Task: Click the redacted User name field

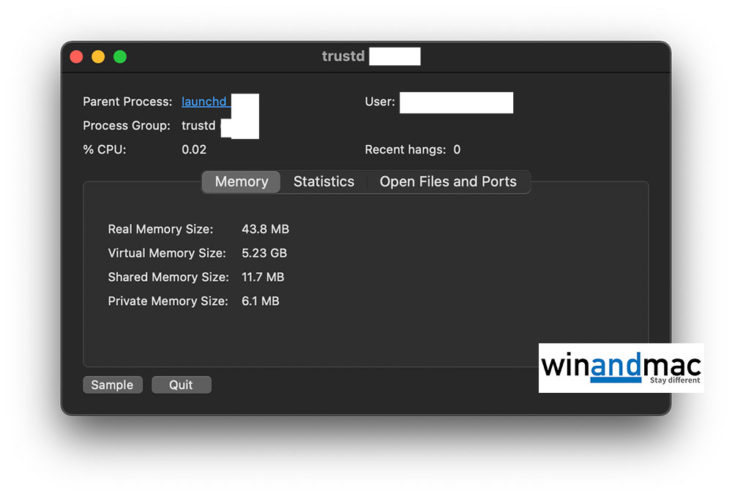Action: coord(456,102)
